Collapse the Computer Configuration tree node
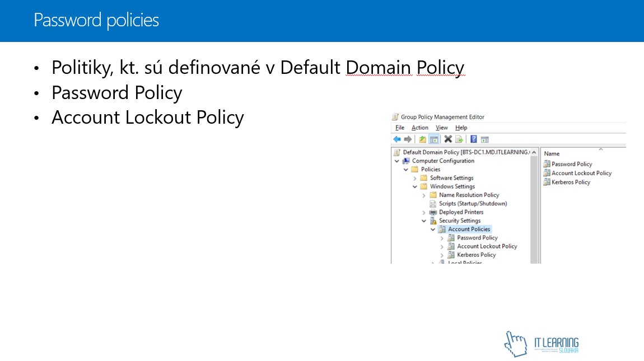644x361 pixels. pos(397,161)
